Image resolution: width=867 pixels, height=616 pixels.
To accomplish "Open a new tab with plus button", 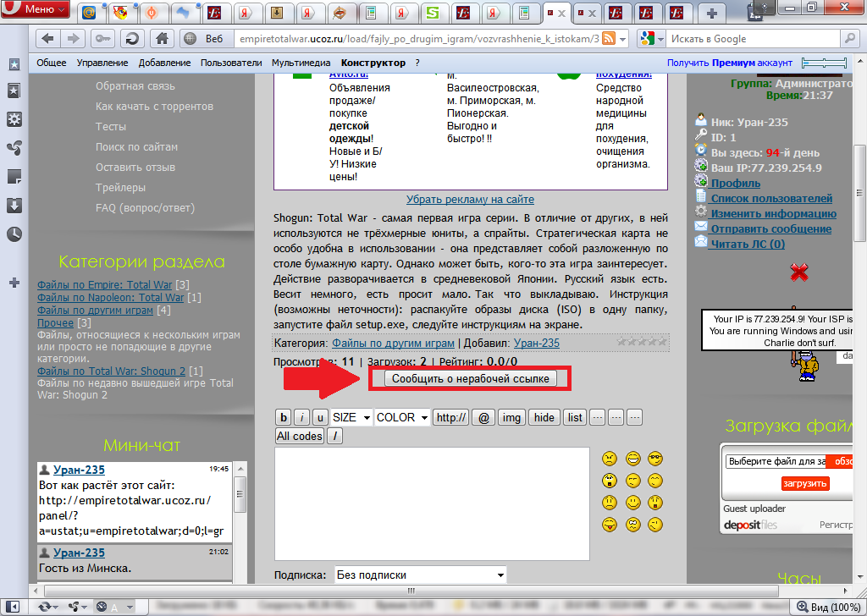I will tap(711, 14).
